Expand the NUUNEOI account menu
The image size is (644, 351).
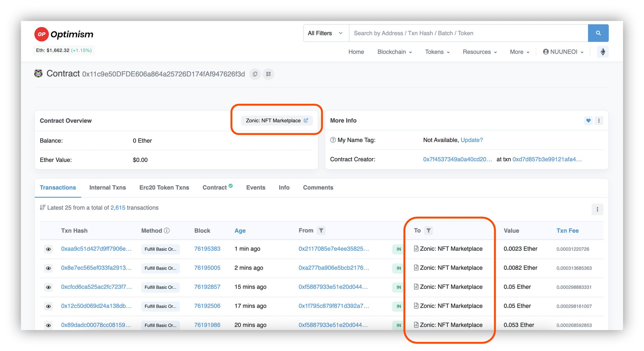click(x=563, y=52)
